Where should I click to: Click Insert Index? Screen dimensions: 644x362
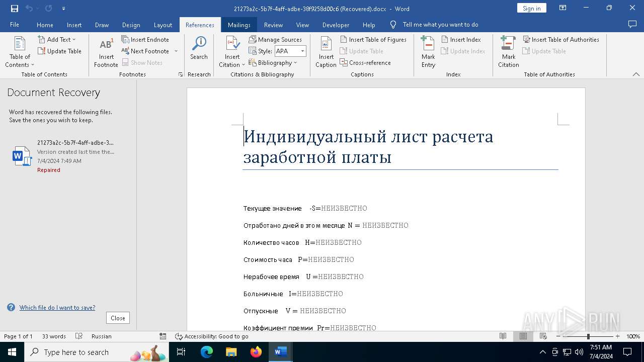461,39
